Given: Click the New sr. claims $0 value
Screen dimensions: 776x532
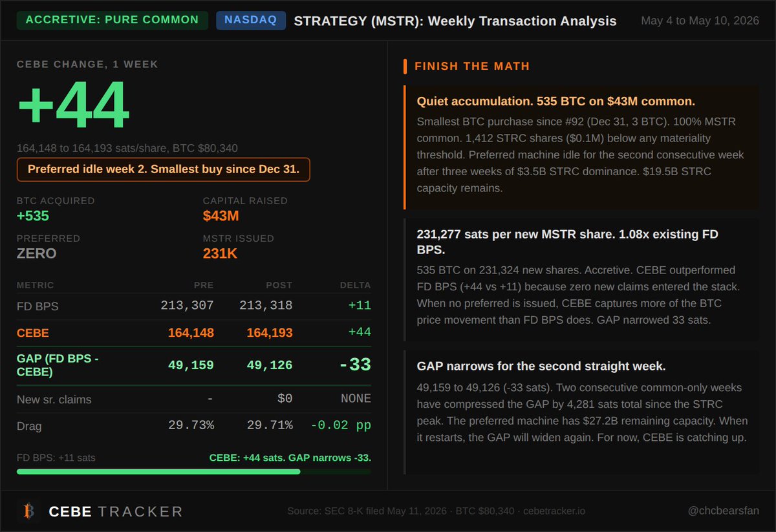Looking at the screenshot, I should coord(285,399).
